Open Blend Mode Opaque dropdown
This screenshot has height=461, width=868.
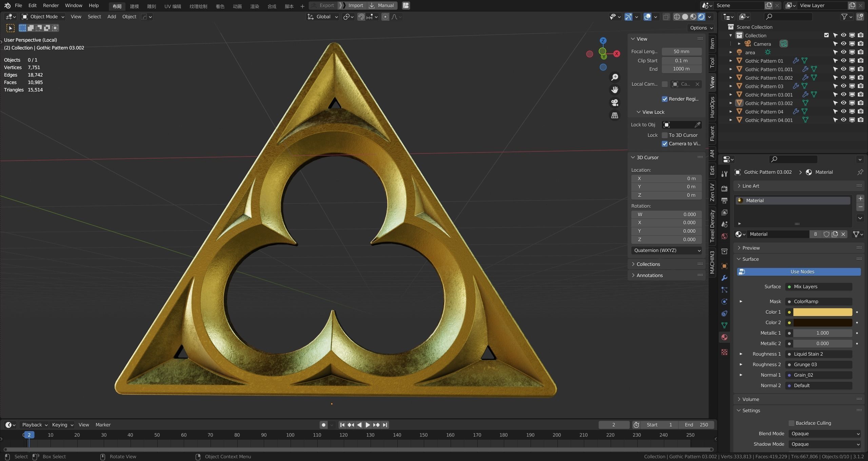(x=824, y=434)
